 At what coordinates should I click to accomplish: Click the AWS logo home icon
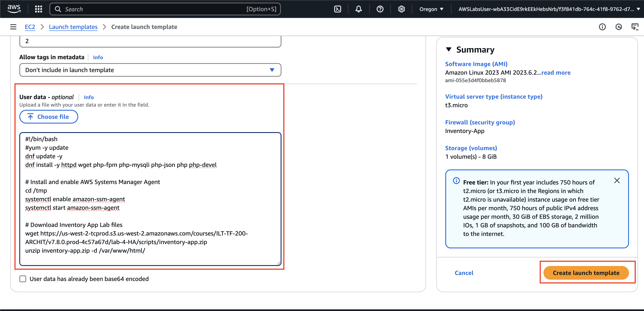[14, 9]
